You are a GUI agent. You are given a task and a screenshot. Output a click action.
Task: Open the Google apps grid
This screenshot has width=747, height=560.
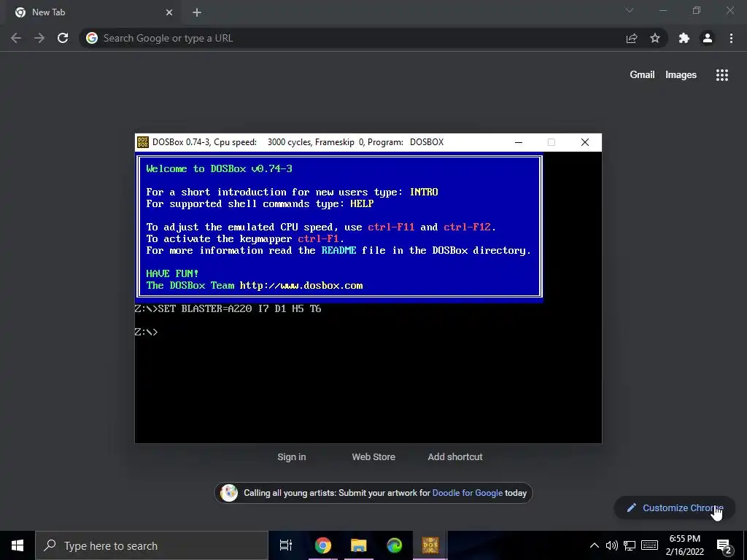coord(722,75)
